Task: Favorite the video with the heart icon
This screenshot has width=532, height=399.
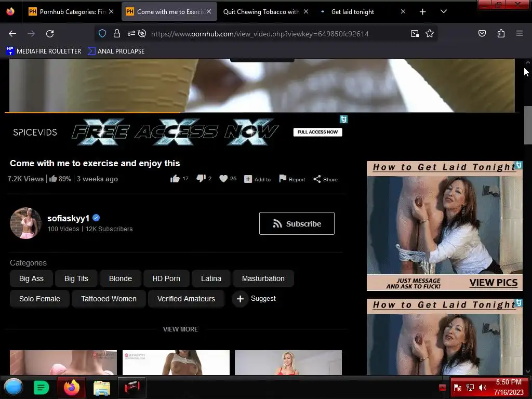Action: [223, 179]
